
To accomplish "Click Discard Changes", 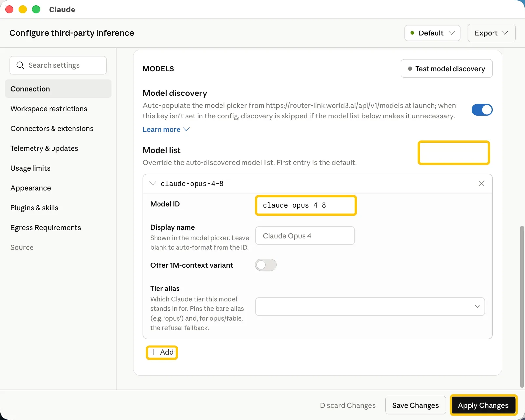I will [347, 405].
